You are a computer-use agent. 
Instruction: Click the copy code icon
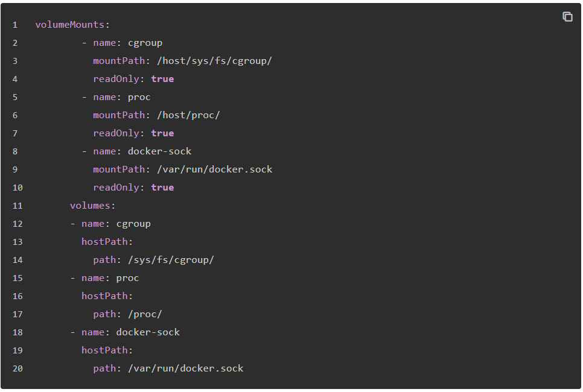[x=567, y=17]
